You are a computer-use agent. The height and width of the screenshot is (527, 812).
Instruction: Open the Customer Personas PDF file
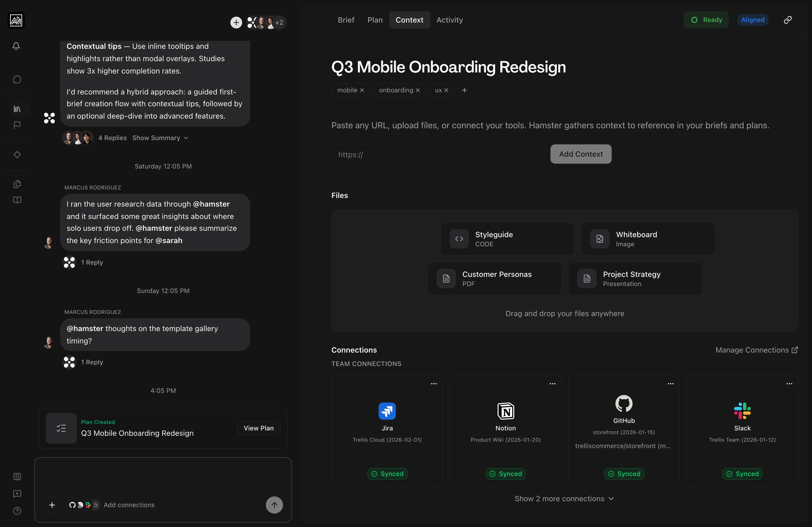(494, 279)
